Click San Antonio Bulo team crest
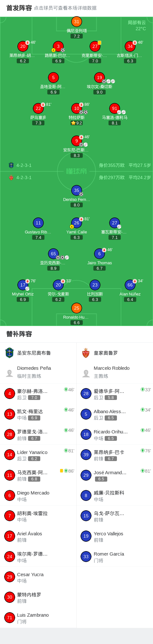Viewport: 153px width, 644px height. [x=10, y=353]
